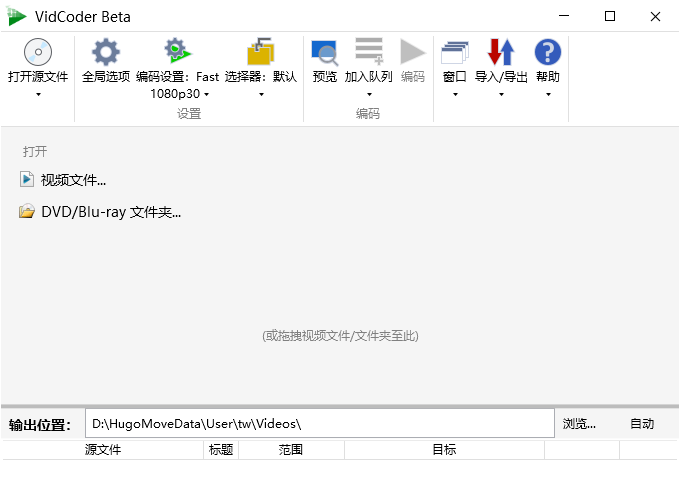Click the 窗口 stacked windows icon
The width and height of the screenshot is (680, 503).
(455, 52)
